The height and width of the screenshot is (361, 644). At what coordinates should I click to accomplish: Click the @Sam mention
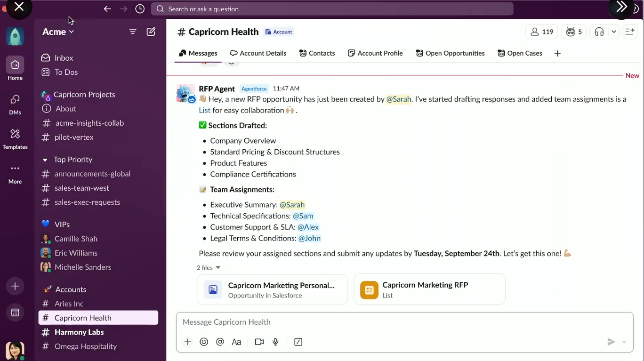(x=303, y=216)
